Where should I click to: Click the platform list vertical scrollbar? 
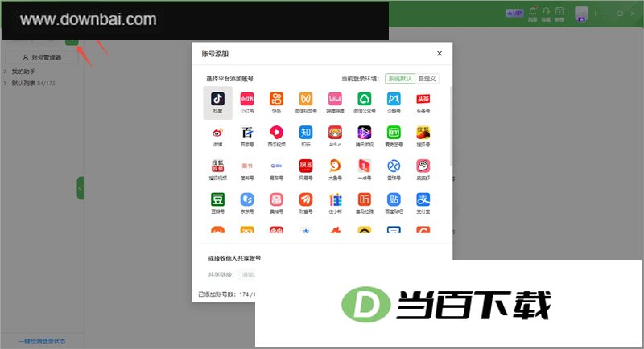pyautogui.click(x=451, y=125)
